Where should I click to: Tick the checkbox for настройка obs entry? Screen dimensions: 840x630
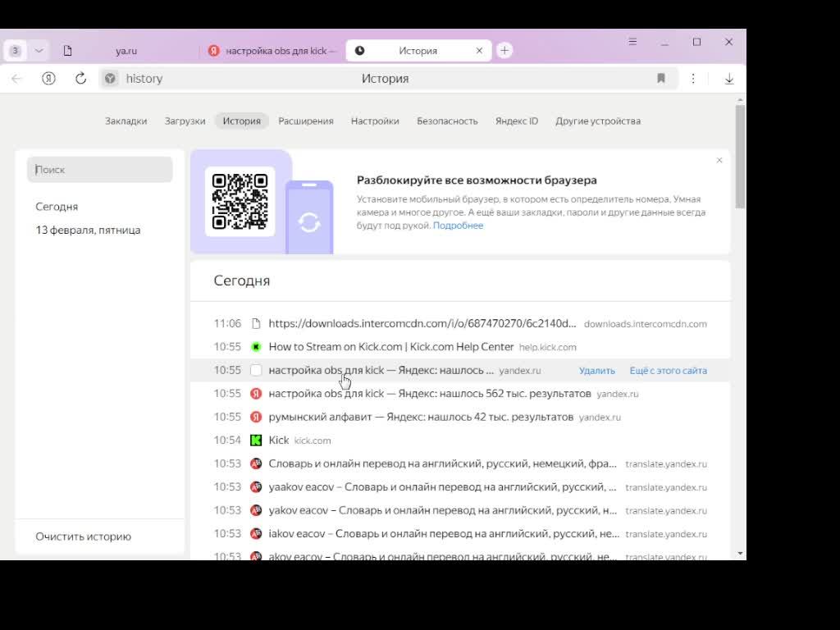256,371
